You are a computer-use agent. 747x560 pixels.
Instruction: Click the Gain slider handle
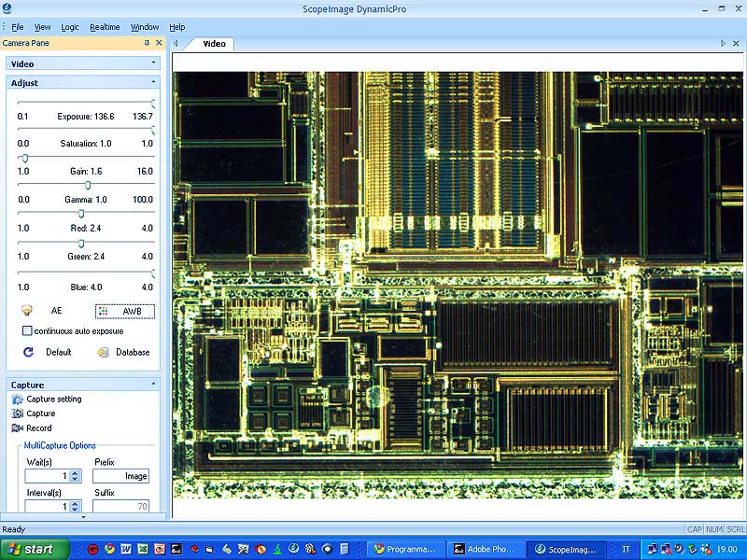[x=25, y=158]
